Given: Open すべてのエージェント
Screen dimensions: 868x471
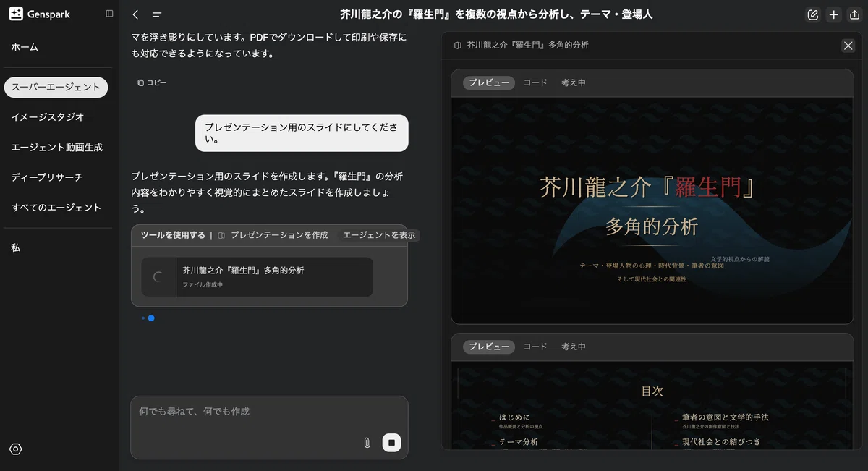Looking at the screenshot, I should click(56, 208).
